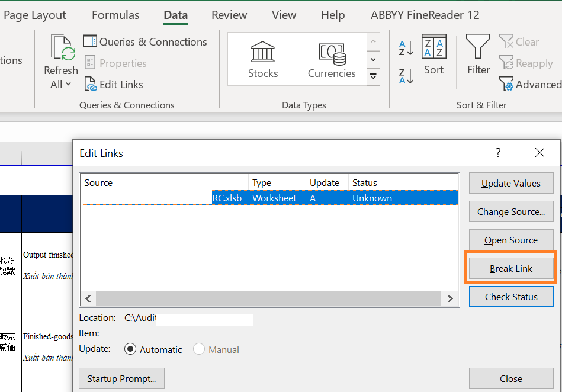
Task: Select the Automatic update radio button
Action: 130,349
